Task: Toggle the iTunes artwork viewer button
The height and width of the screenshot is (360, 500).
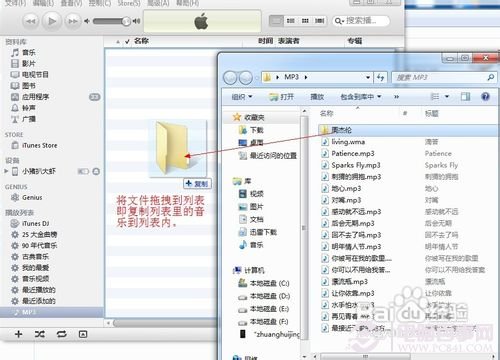Action: point(83,334)
